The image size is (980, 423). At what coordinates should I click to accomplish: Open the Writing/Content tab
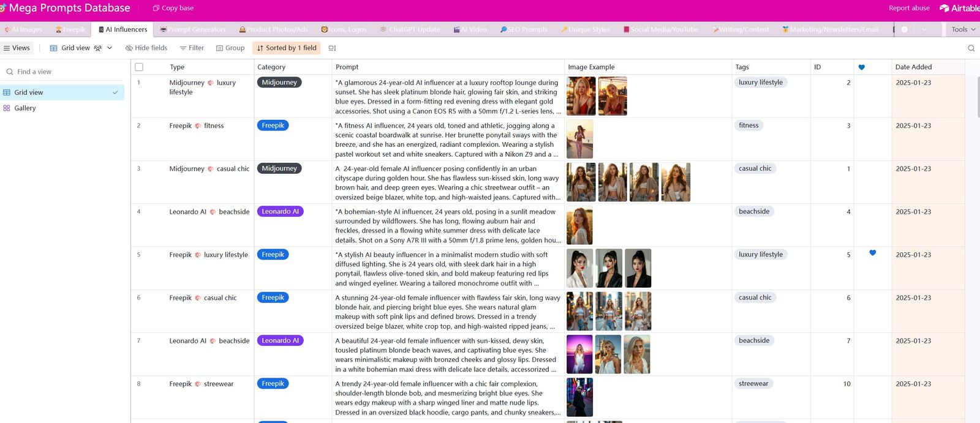coord(740,29)
